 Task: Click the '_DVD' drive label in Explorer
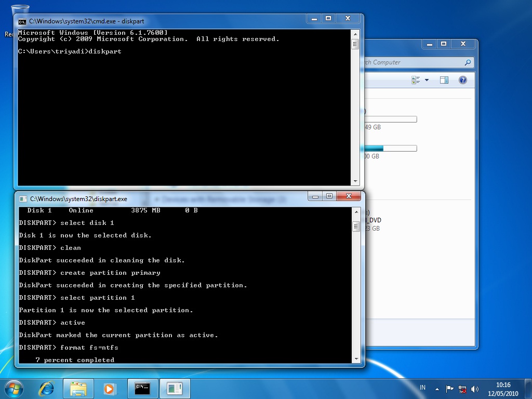(373, 220)
